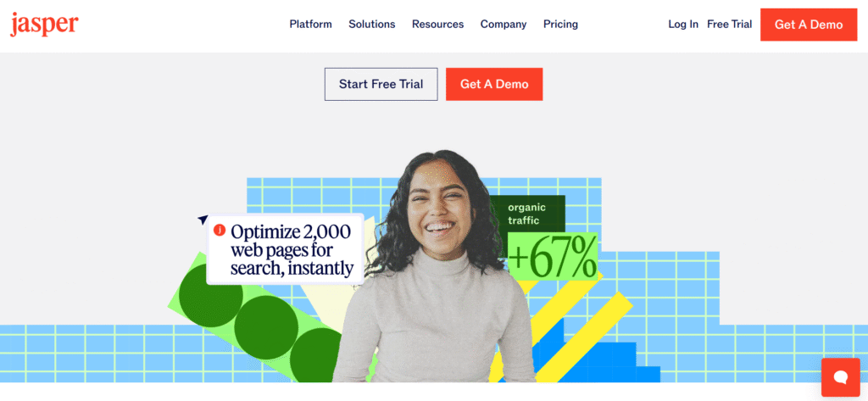This screenshot has height=401, width=868.
Task: Open the Platform menu
Action: pyautogui.click(x=310, y=25)
